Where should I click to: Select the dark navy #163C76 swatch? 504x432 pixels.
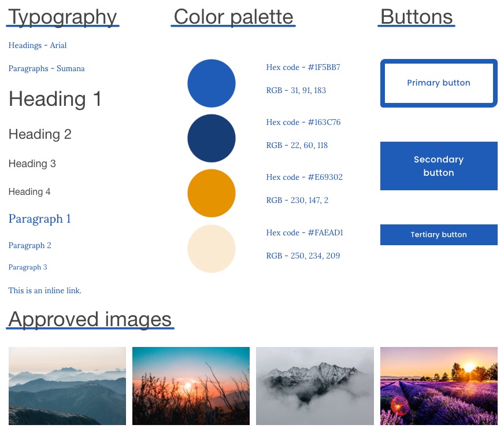212,138
